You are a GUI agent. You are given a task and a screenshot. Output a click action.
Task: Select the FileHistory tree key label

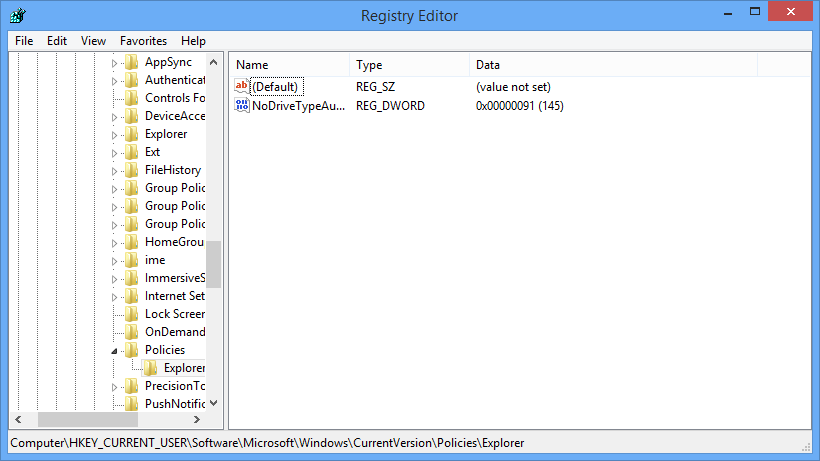click(x=173, y=170)
